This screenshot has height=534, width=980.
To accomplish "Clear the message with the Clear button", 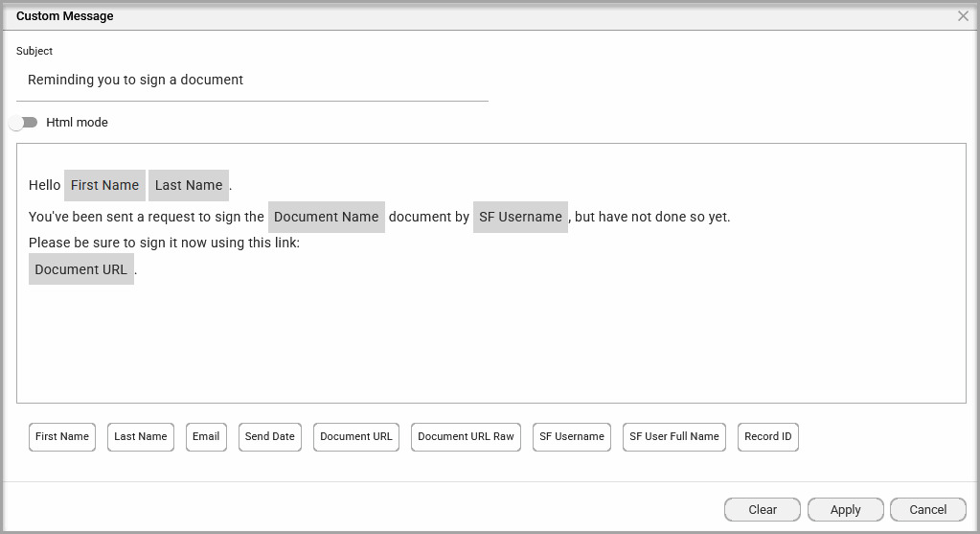I will (763, 510).
